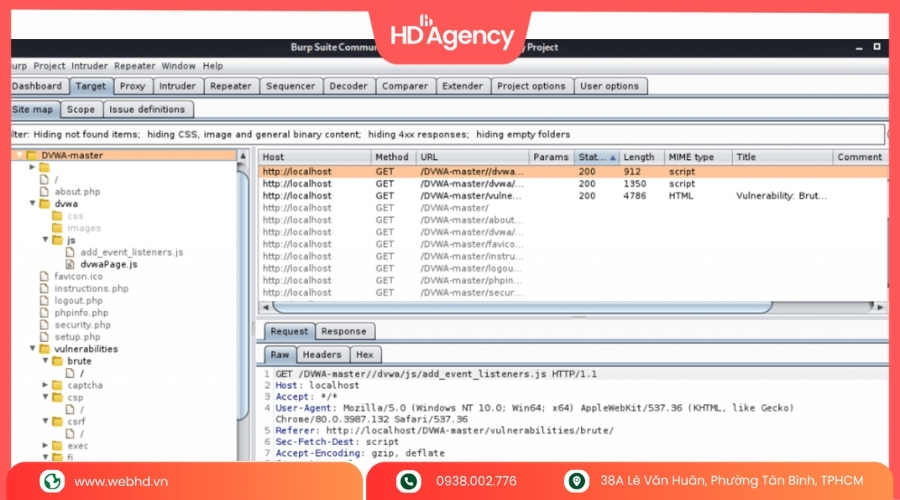Click the security.php file icon

point(44,324)
